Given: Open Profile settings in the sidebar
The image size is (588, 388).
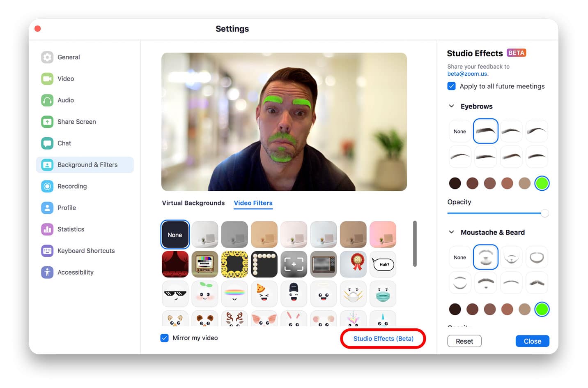Looking at the screenshot, I should pyautogui.click(x=85, y=208).
